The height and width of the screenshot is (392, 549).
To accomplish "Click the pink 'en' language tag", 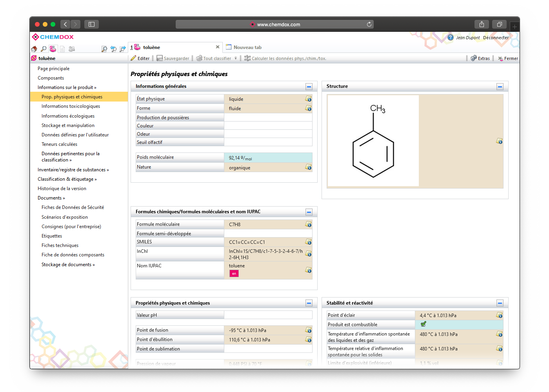I will click(x=234, y=274).
